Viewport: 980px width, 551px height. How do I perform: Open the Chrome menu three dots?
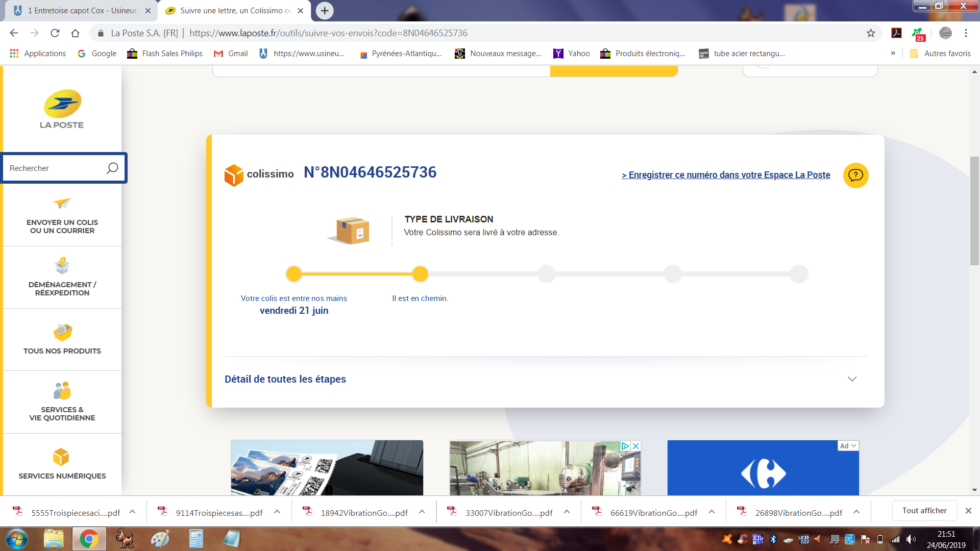point(966,33)
